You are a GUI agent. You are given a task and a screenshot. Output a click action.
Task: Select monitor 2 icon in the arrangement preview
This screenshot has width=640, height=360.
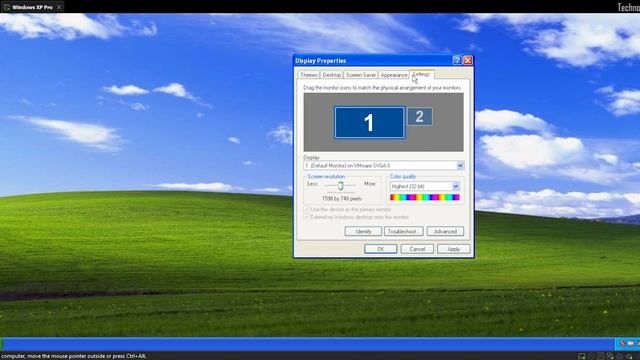coord(420,116)
